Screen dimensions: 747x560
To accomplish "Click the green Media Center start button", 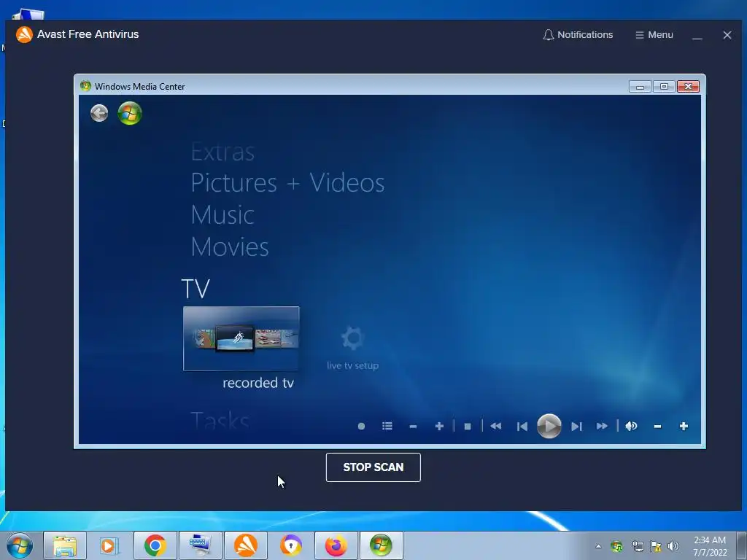I will 130,113.
